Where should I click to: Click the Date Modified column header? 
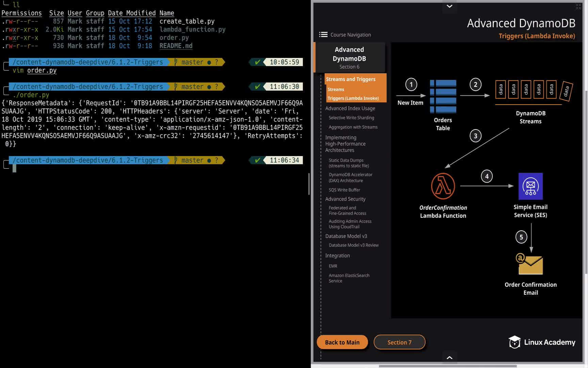pos(132,13)
